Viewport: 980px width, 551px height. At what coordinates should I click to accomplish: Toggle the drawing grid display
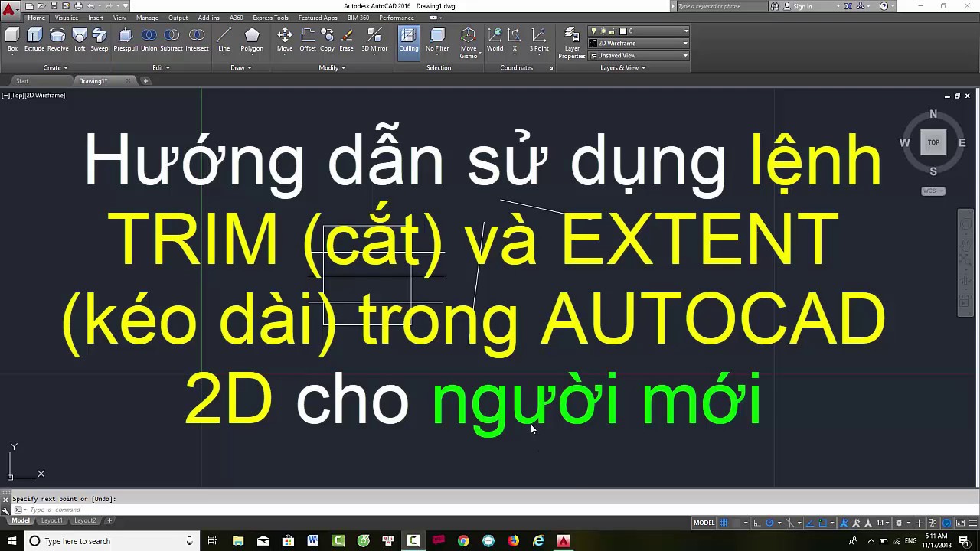click(724, 523)
